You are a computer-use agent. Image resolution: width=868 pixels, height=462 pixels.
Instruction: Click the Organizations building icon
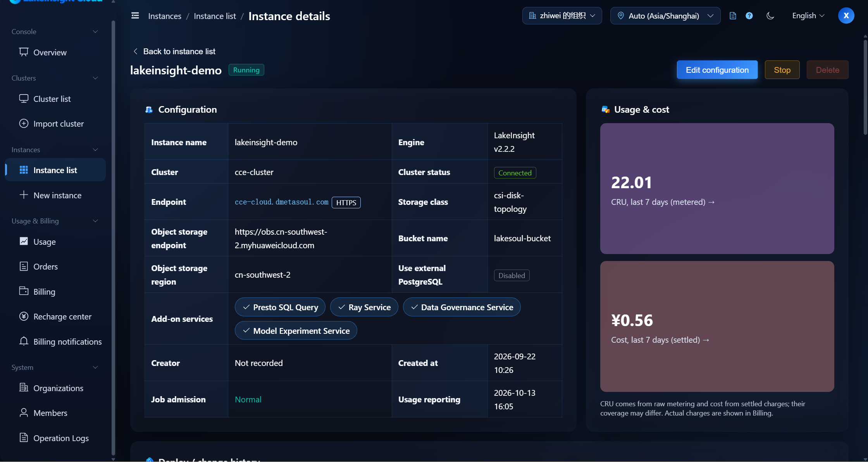coord(24,388)
